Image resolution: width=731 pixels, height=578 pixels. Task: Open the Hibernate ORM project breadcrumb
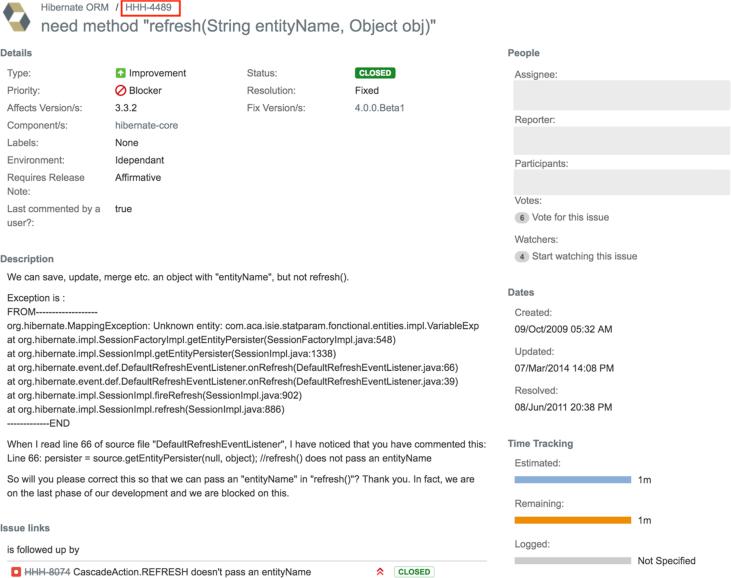[75, 7]
